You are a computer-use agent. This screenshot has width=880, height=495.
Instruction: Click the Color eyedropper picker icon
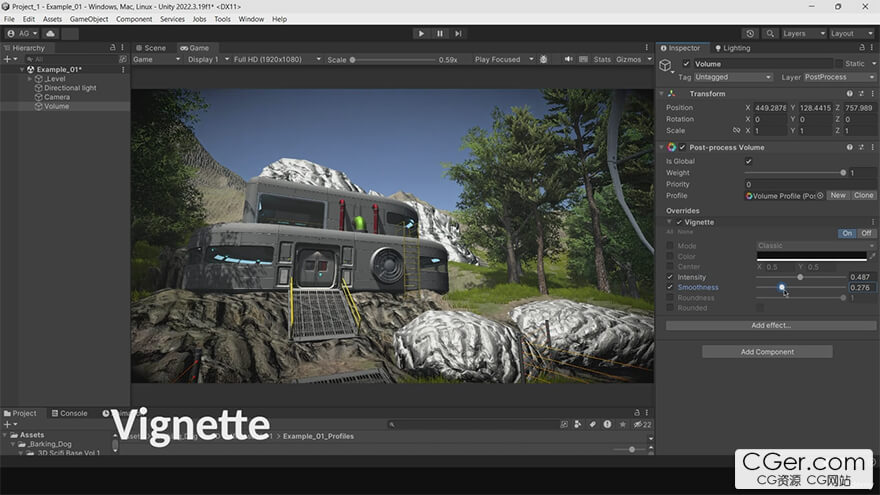[872, 257]
